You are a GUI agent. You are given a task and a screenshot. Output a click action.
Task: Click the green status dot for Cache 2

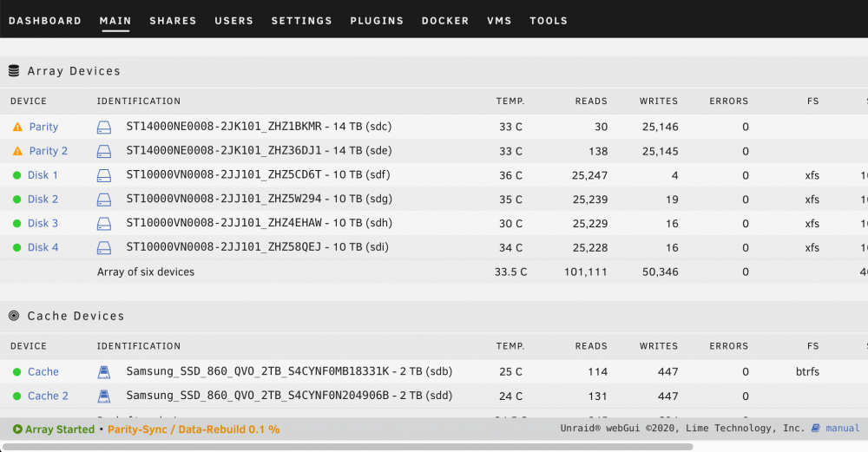(x=16, y=396)
